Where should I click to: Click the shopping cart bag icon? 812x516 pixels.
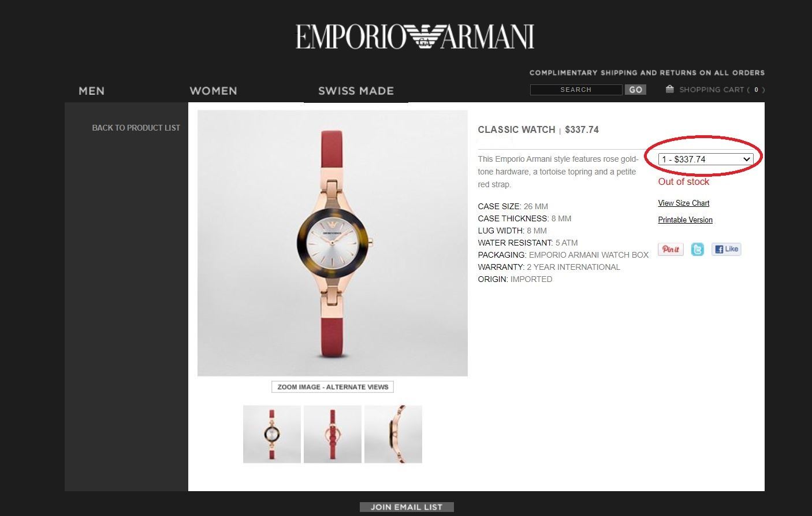(670, 89)
